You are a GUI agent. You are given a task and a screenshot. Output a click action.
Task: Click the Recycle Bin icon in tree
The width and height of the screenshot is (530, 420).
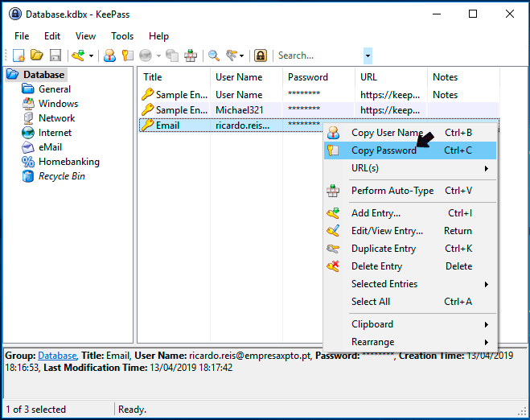point(28,176)
